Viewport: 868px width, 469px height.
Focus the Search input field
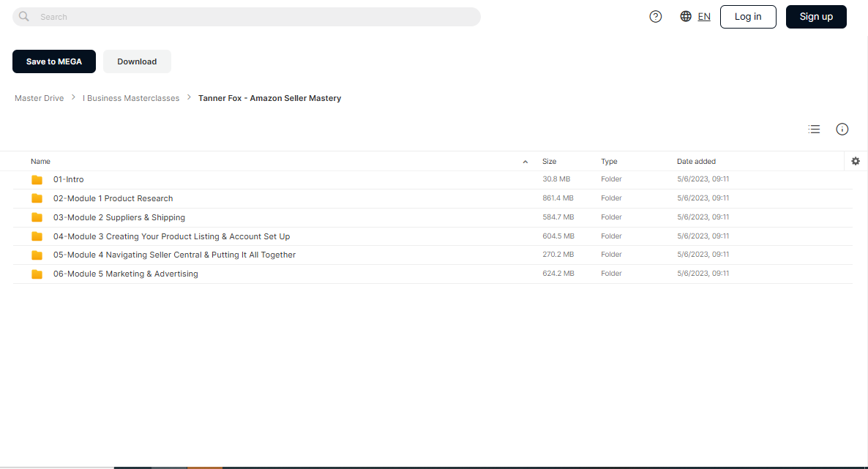(247, 17)
